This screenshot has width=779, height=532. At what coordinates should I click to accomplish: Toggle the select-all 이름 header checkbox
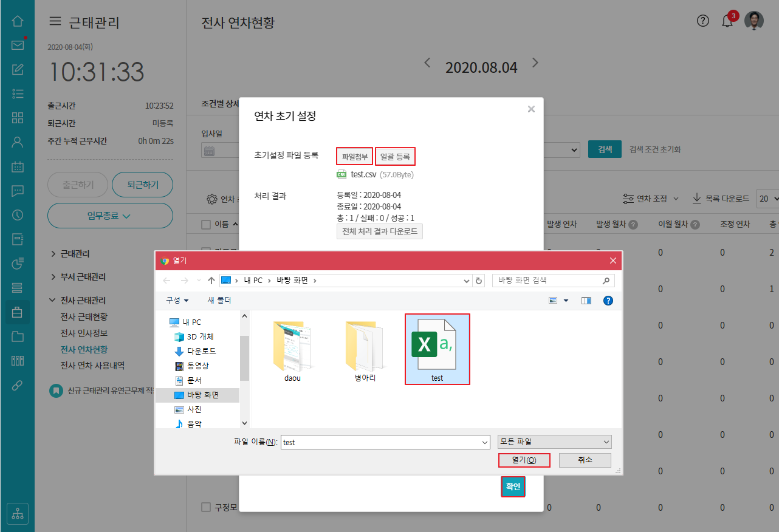[x=206, y=225]
